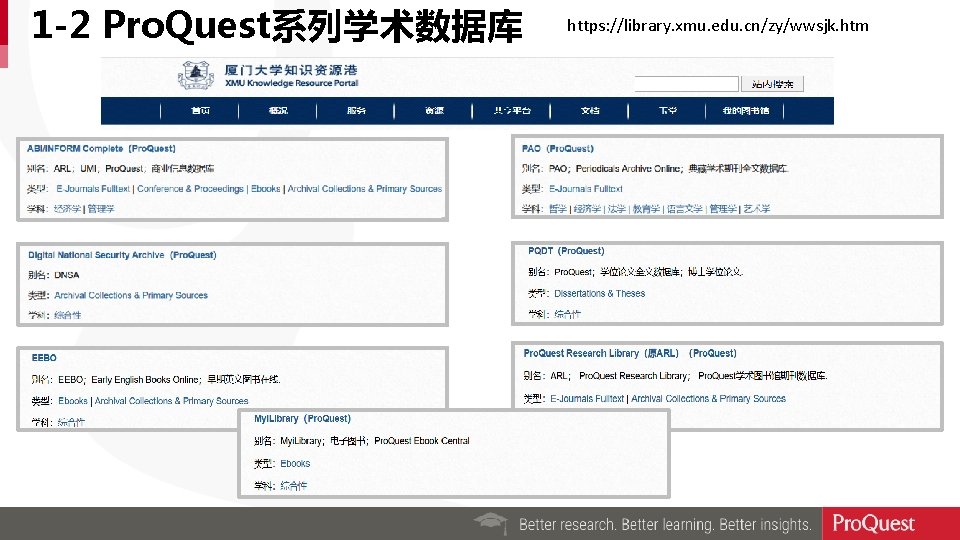
Task: Click E-Journals Fulltext under ProQuest Research Library
Action: point(587,399)
